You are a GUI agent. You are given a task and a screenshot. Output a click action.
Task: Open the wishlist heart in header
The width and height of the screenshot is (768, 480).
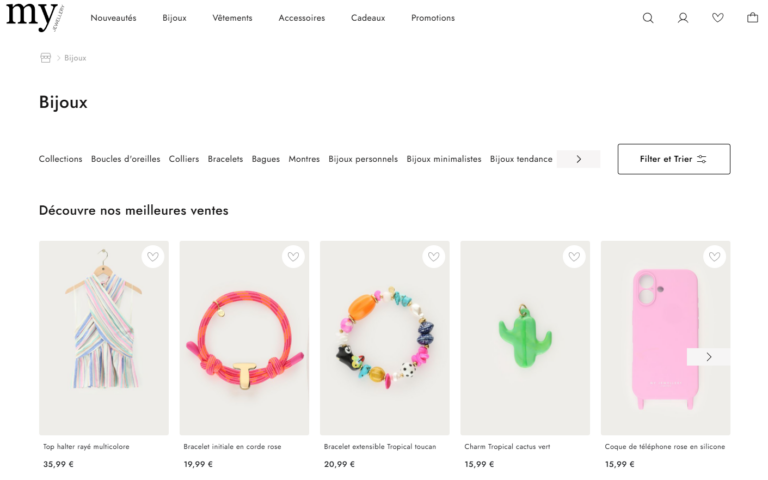click(x=718, y=18)
